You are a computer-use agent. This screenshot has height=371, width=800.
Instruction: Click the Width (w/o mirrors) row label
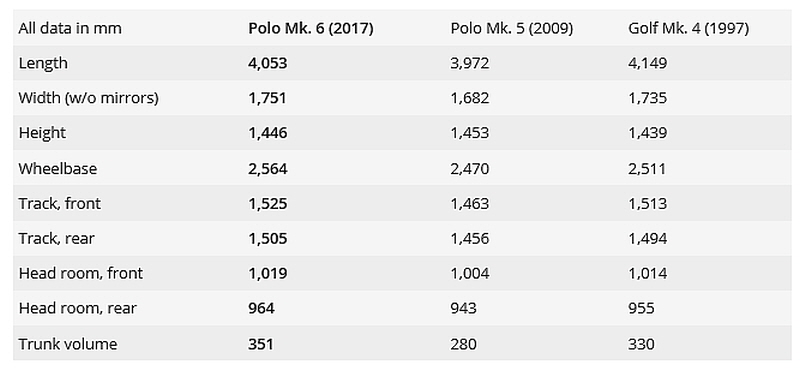tap(88, 98)
